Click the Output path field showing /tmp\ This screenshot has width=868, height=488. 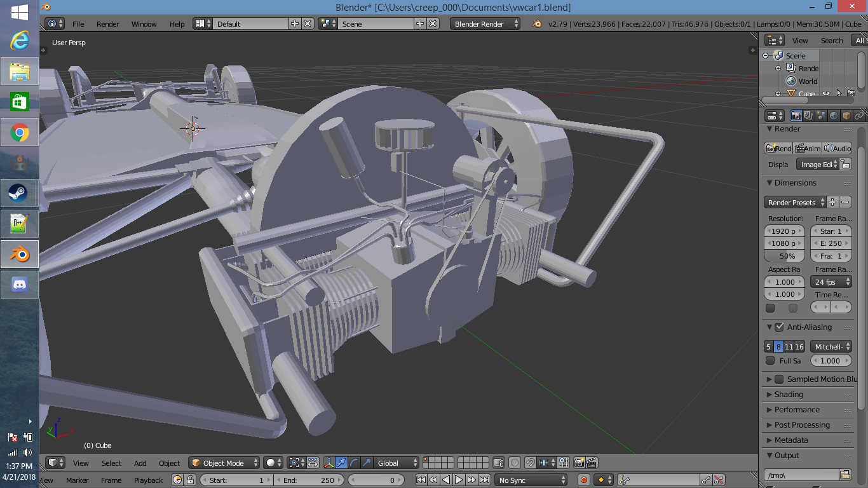pyautogui.click(x=801, y=475)
